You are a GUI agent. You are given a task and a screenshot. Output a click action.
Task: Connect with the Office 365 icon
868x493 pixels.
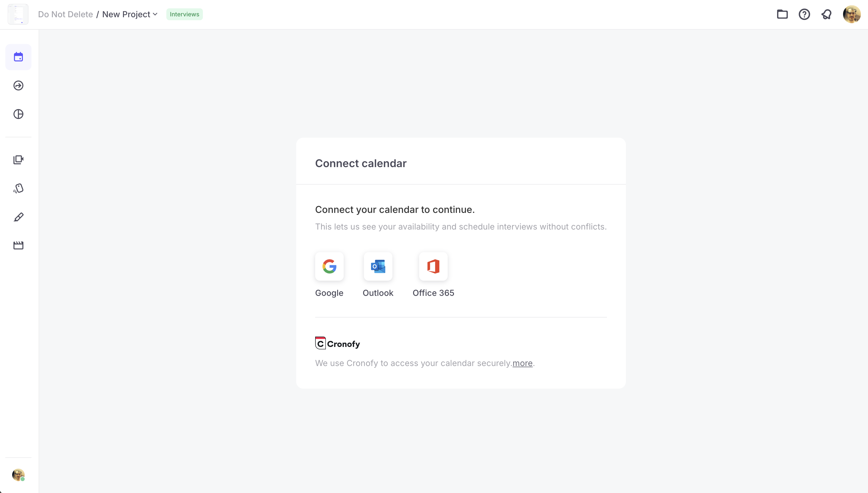coord(433,266)
